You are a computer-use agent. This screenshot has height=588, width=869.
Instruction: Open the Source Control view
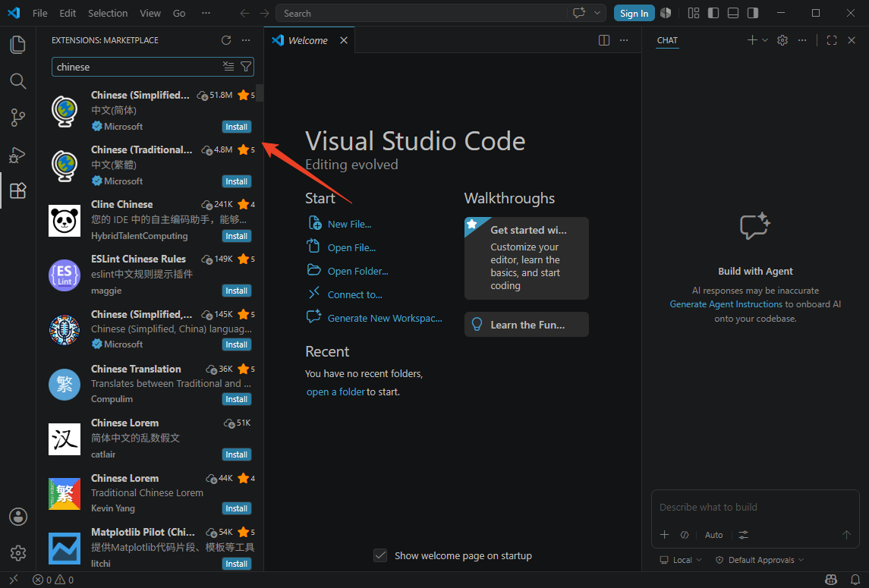click(x=17, y=118)
